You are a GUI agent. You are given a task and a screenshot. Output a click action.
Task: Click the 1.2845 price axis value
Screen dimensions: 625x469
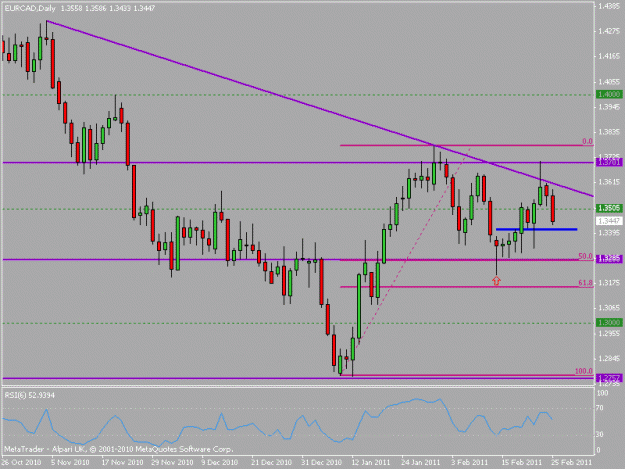(609, 358)
